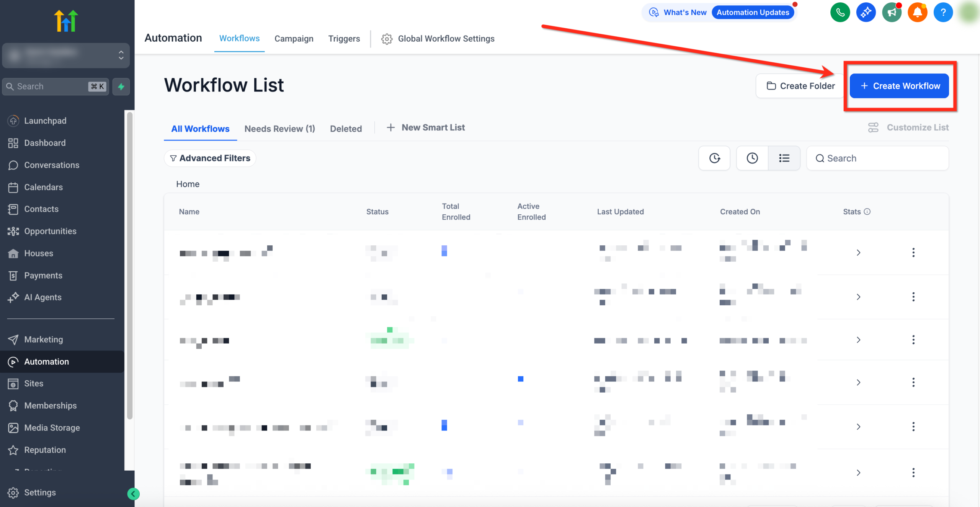Toggle the lightning icon next to sidebar search
This screenshot has height=507, width=980.
pos(121,86)
